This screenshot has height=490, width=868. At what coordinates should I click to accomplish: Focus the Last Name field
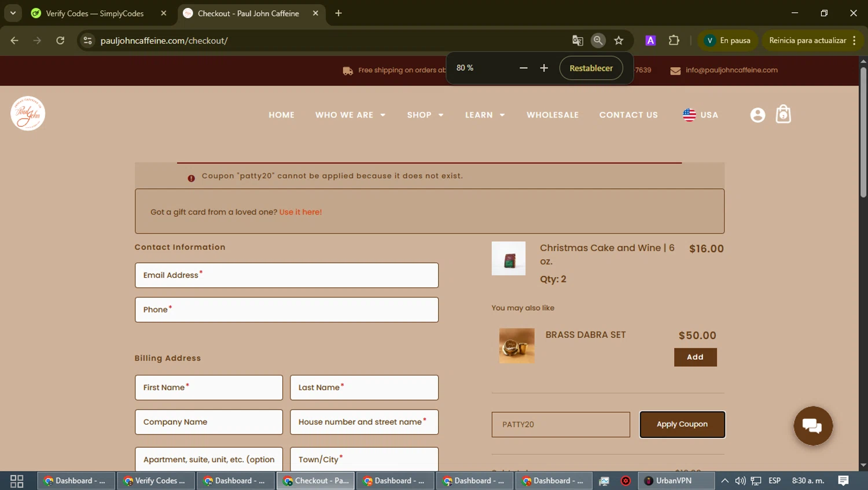(364, 388)
